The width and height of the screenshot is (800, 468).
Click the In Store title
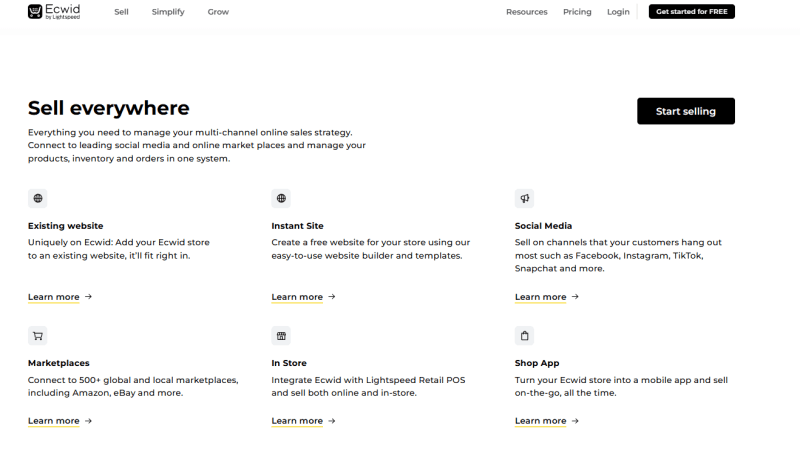point(289,363)
